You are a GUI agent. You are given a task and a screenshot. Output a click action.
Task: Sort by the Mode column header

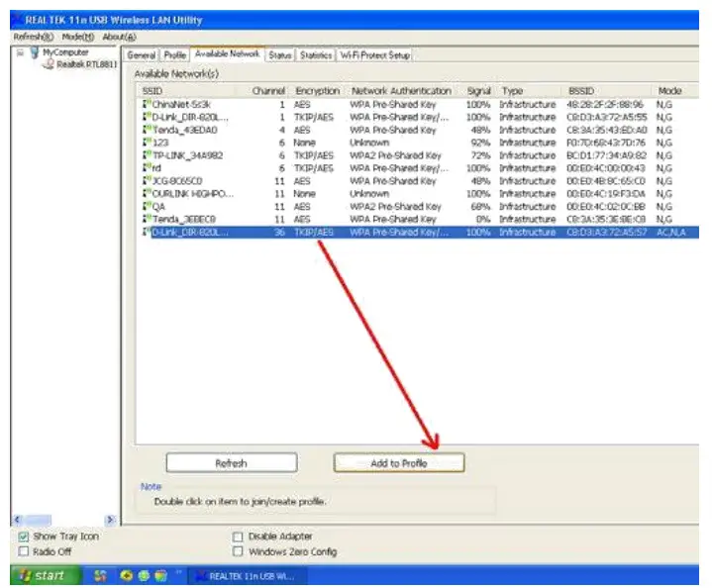pos(675,91)
